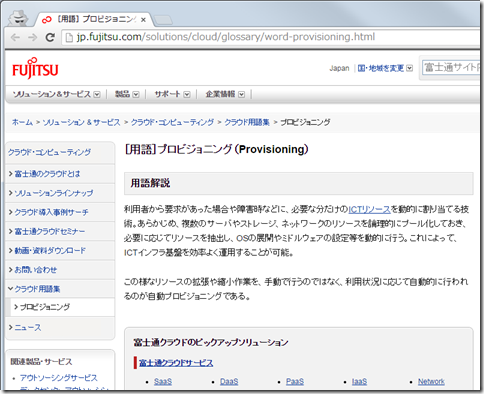
Task: Go to ホーム breadcrumb link
Action: pyautogui.click(x=22, y=122)
